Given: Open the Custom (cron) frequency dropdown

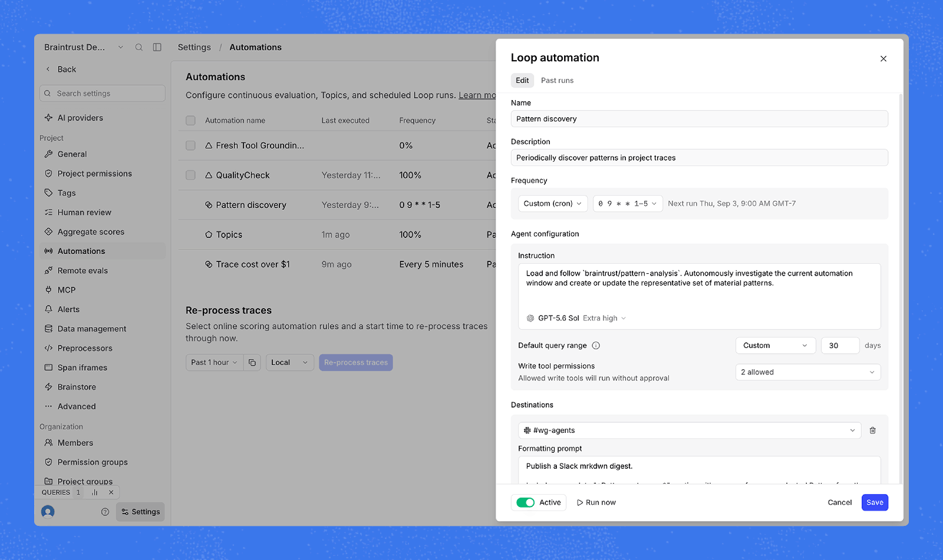Looking at the screenshot, I should coord(553,204).
